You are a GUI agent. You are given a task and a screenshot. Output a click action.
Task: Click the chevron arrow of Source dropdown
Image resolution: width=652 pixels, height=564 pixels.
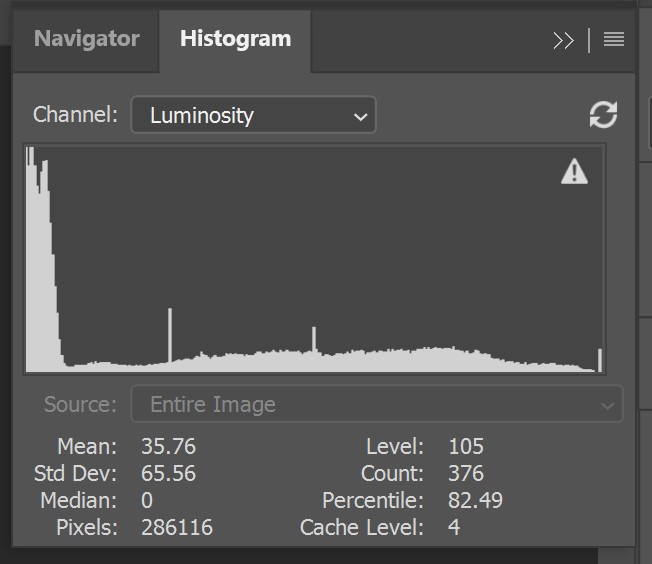[x=605, y=405]
